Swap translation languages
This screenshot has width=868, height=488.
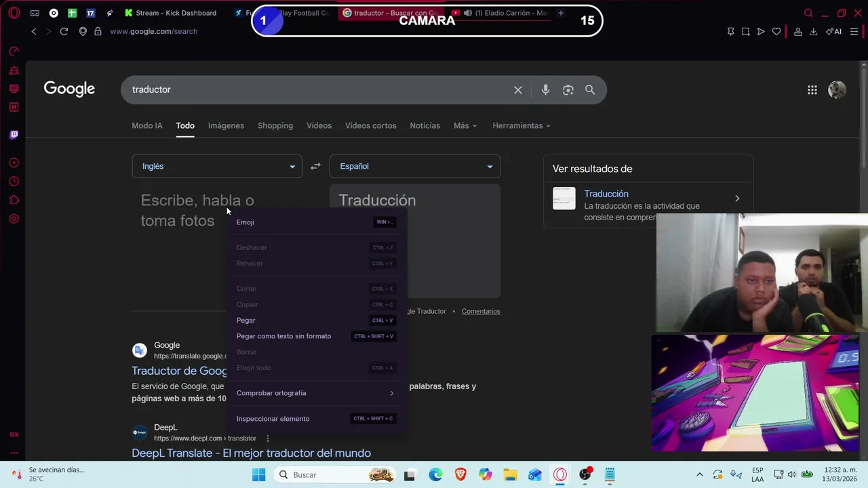click(315, 166)
